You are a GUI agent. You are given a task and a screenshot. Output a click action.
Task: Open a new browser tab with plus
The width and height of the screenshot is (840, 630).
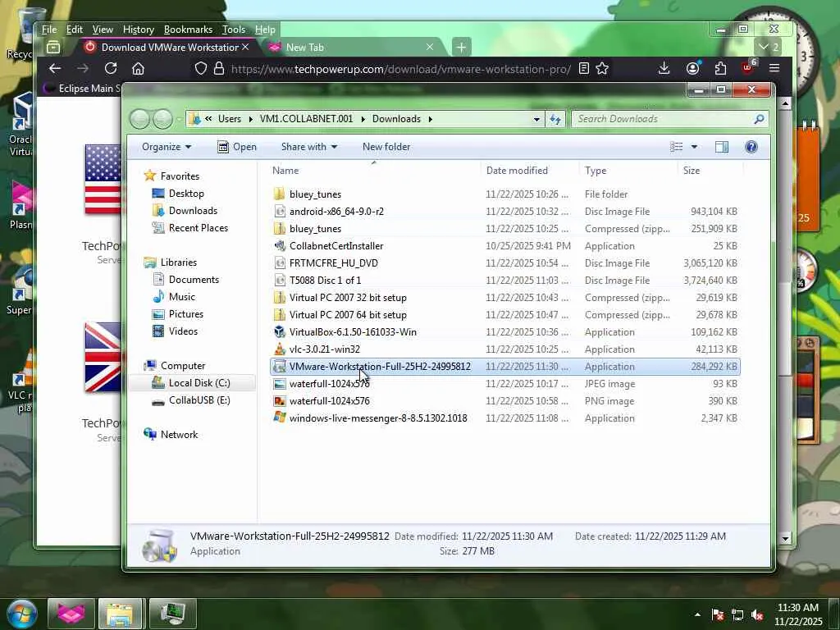[461, 47]
